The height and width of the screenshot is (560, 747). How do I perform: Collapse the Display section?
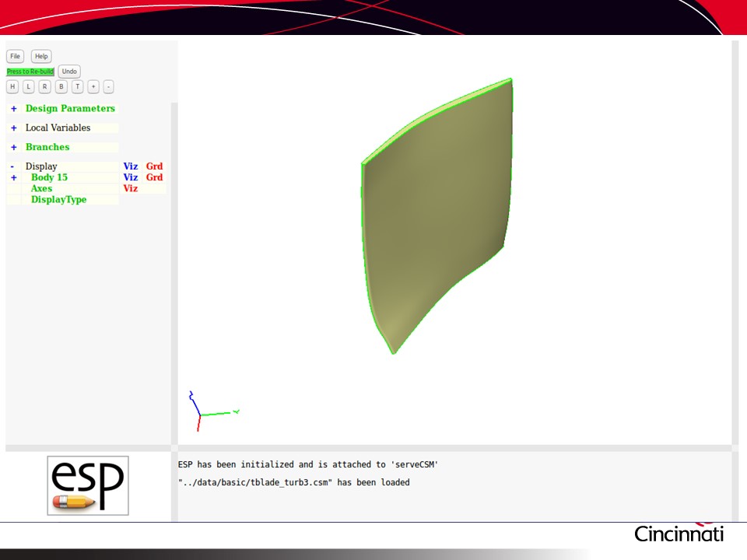[x=12, y=166]
